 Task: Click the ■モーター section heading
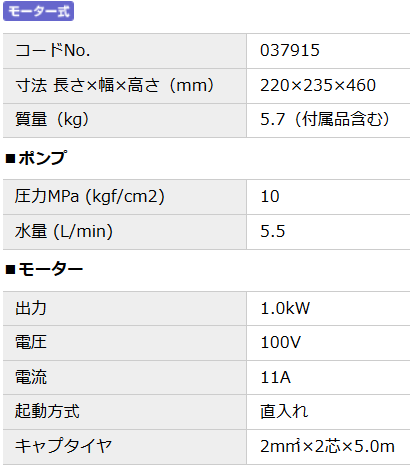[x=44, y=269]
